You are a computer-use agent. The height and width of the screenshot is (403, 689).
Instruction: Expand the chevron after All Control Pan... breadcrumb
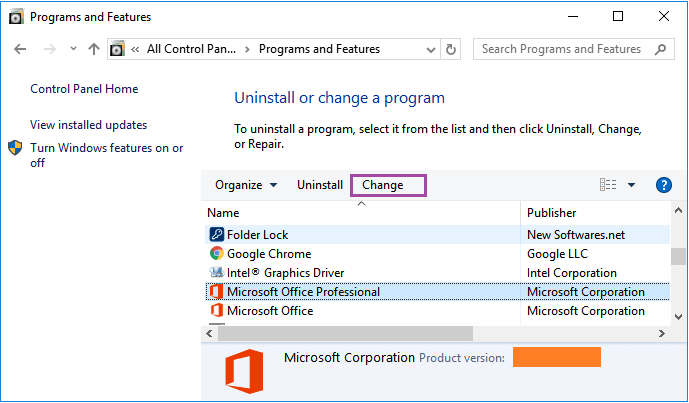click(x=247, y=49)
